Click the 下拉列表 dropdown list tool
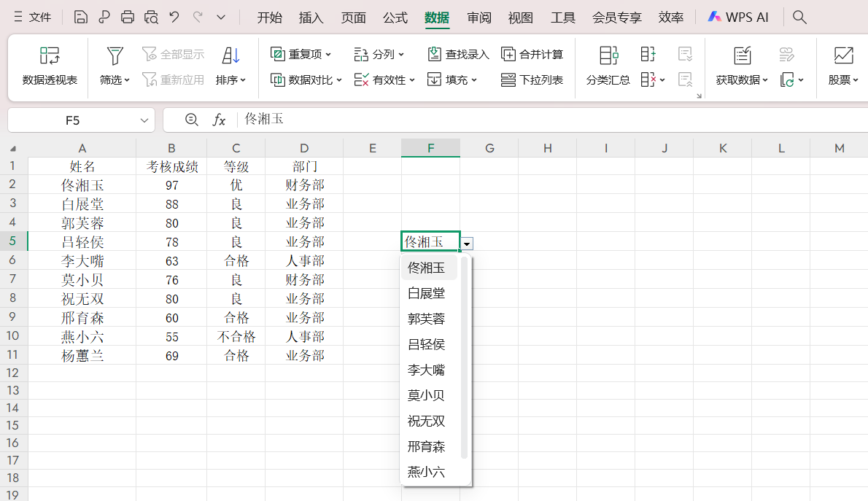This screenshot has height=501, width=868. [x=532, y=80]
